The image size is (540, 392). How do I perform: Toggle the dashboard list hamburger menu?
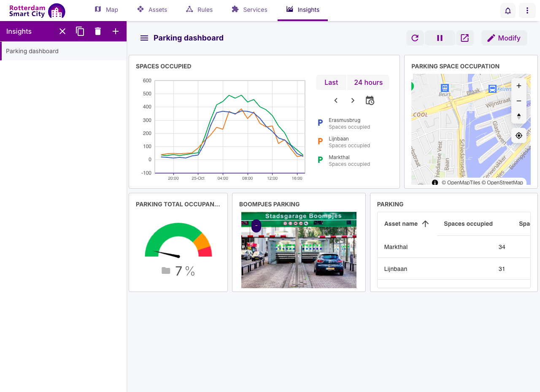click(144, 38)
